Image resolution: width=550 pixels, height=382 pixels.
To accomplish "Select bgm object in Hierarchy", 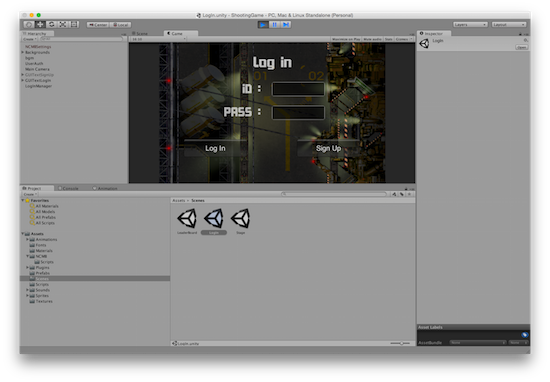I will point(29,58).
